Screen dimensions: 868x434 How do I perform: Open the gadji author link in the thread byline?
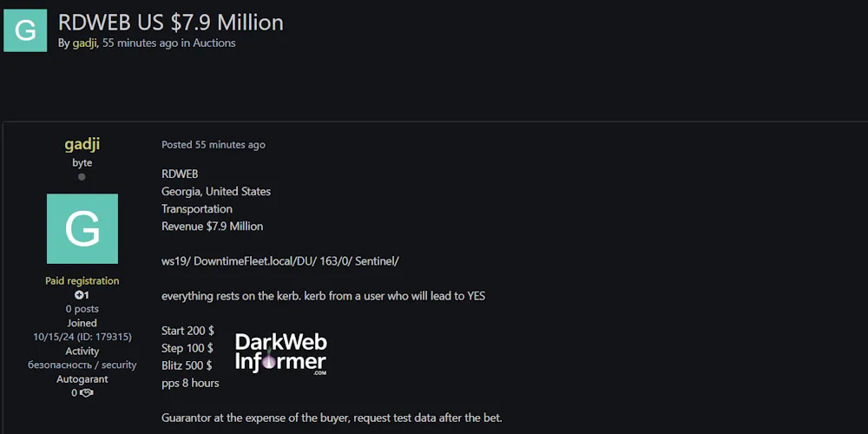[84, 43]
